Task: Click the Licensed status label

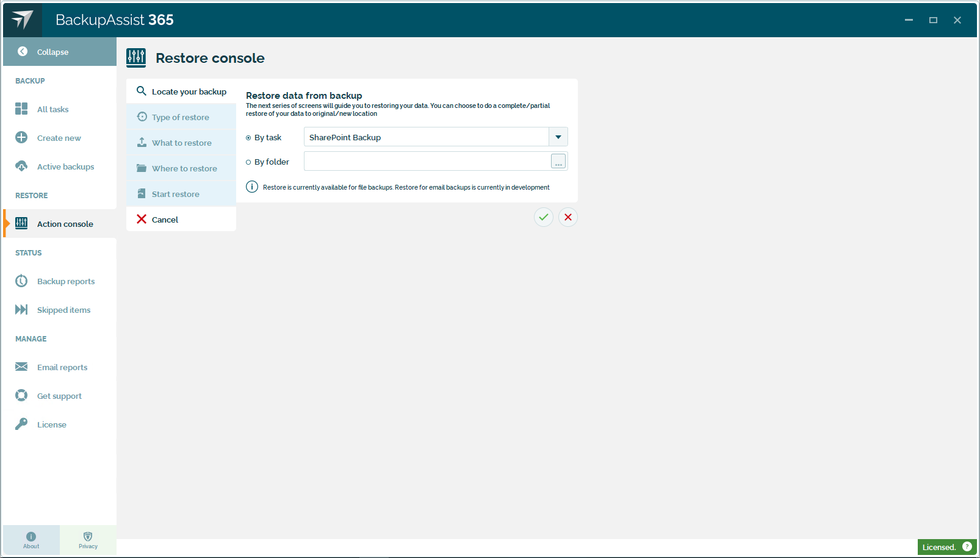Action: (939, 547)
